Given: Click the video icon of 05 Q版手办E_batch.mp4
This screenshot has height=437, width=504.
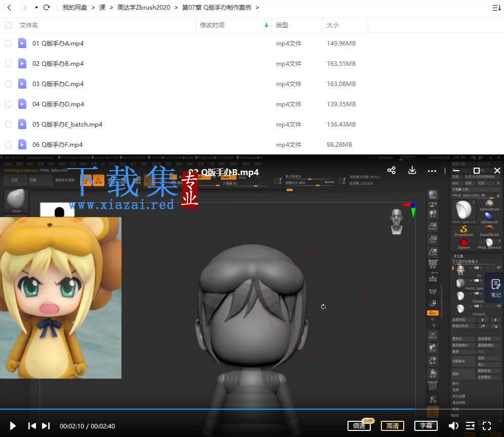Looking at the screenshot, I should (x=22, y=124).
